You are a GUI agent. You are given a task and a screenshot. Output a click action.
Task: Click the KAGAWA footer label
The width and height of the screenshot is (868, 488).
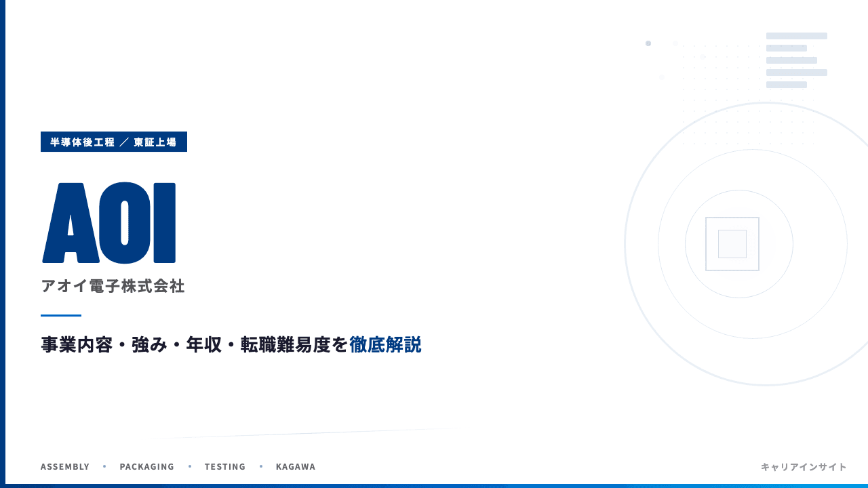[296, 467]
